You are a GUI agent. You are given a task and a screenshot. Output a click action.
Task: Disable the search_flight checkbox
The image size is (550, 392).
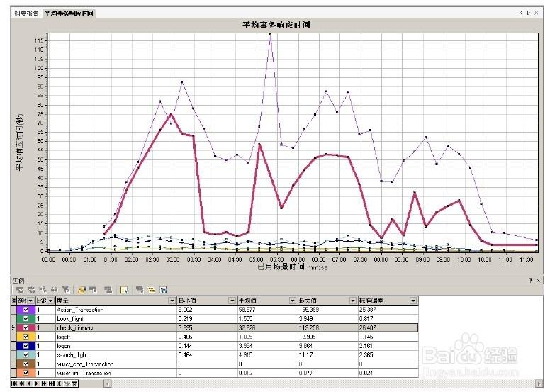click(x=27, y=354)
